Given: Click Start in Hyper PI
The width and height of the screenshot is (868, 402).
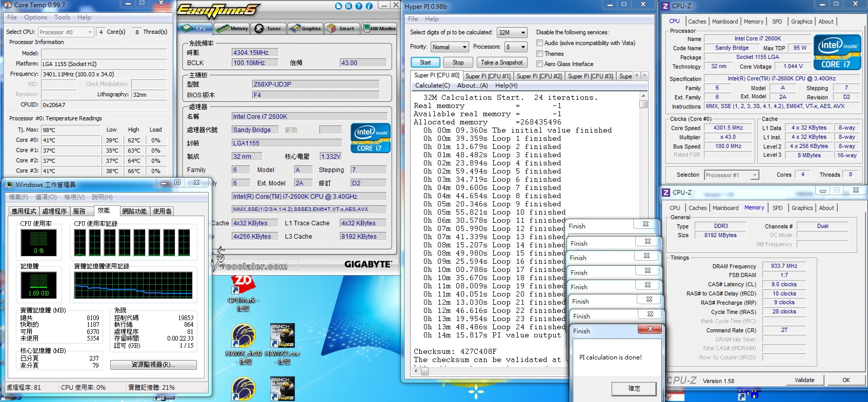Looking at the screenshot, I should [x=426, y=62].
